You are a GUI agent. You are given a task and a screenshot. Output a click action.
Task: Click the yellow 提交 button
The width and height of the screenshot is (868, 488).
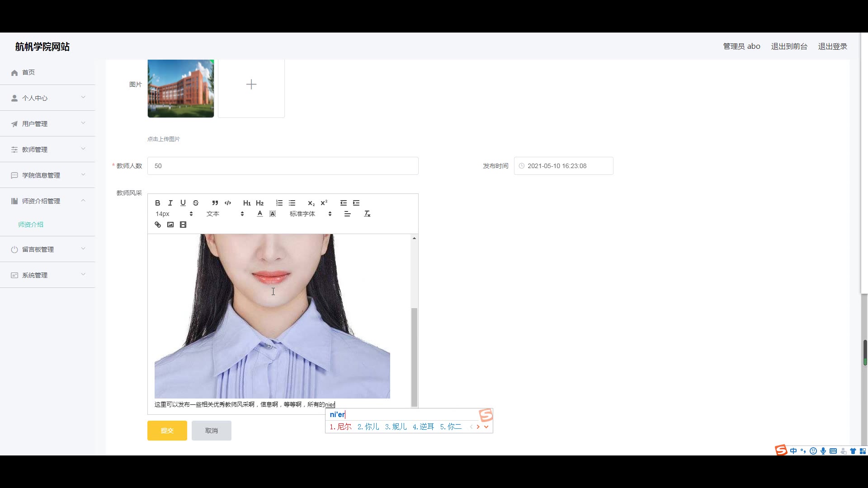(167, 431)
